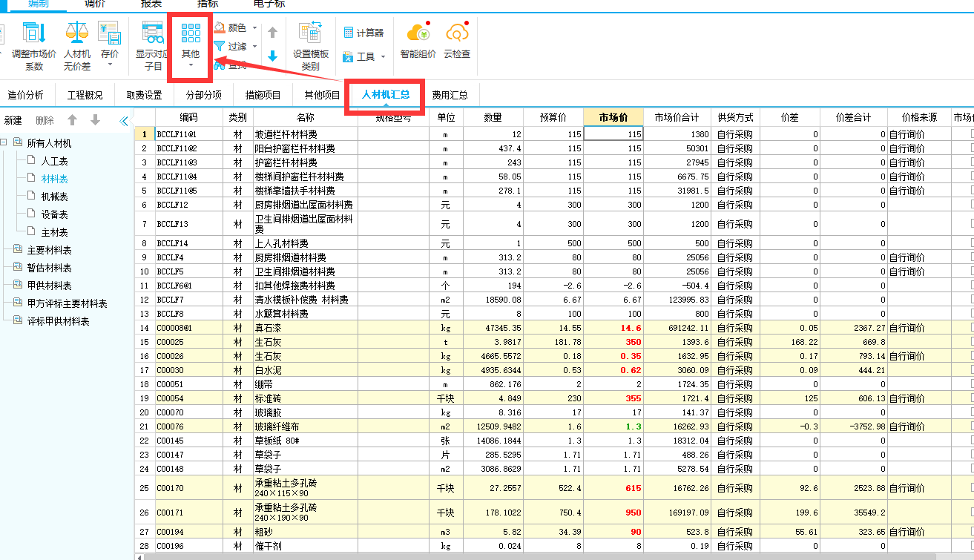Switch to 指标 ribbon tab

pyautogui.click(x=208, y=4)
